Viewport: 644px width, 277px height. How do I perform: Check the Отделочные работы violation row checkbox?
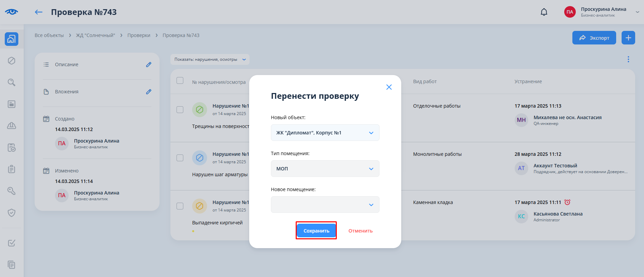(180, 110)
